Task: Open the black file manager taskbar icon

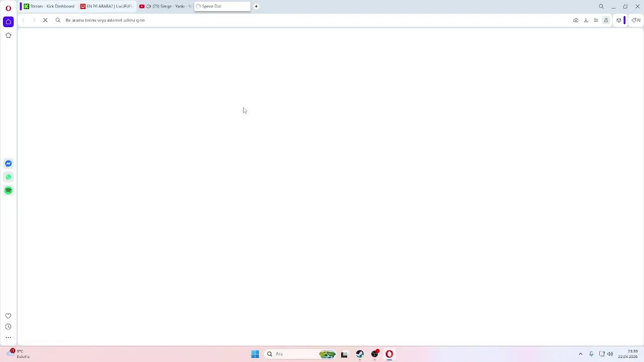Action: coord(344,354)
